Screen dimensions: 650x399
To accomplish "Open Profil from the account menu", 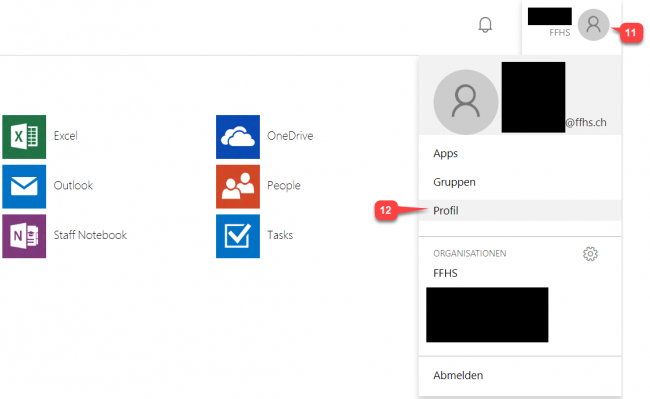I will pos(520,210).
